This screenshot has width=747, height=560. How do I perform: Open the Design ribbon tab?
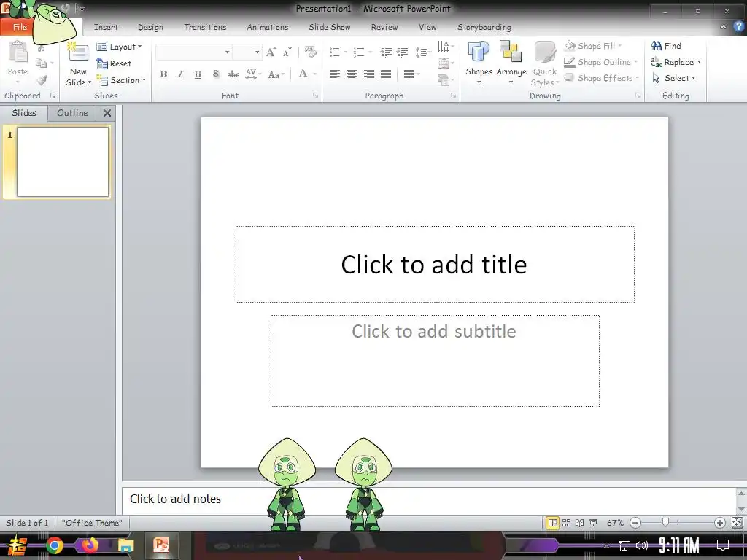[x=150, y=27]
